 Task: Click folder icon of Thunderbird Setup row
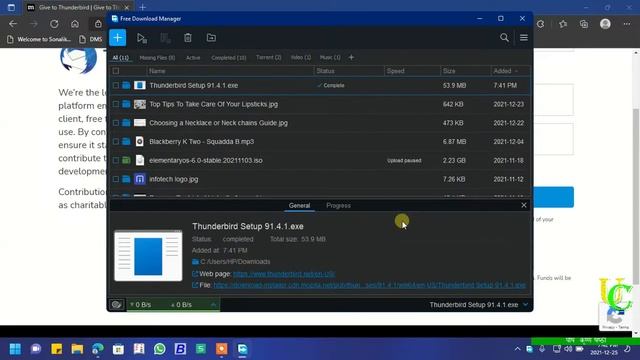pyautogui.click(x=126, y=85)
